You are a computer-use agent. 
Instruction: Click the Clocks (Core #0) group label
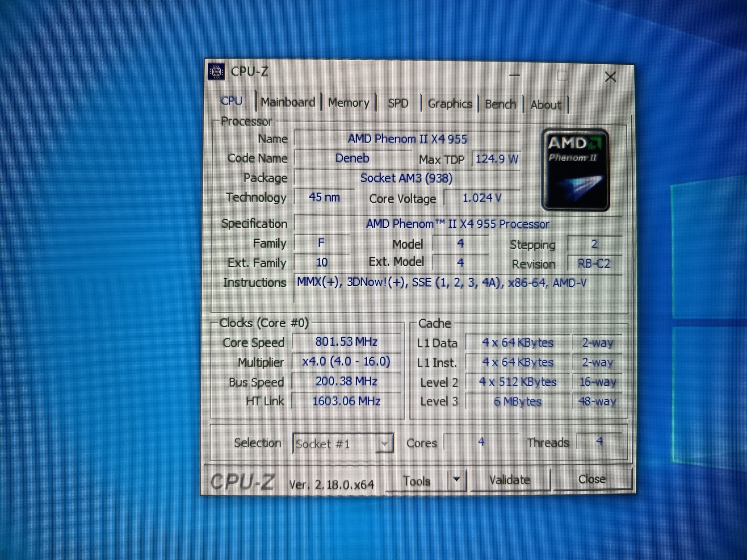[x=264, y=323]
